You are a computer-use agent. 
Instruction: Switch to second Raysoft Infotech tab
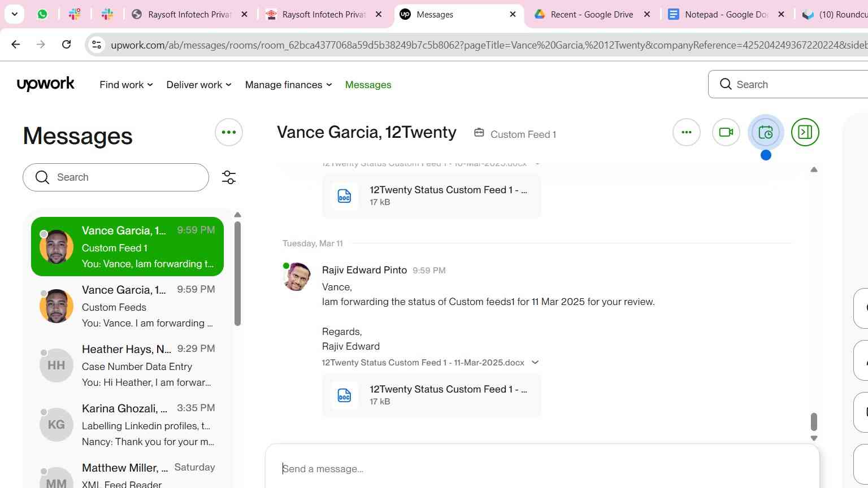pos(324,14)
